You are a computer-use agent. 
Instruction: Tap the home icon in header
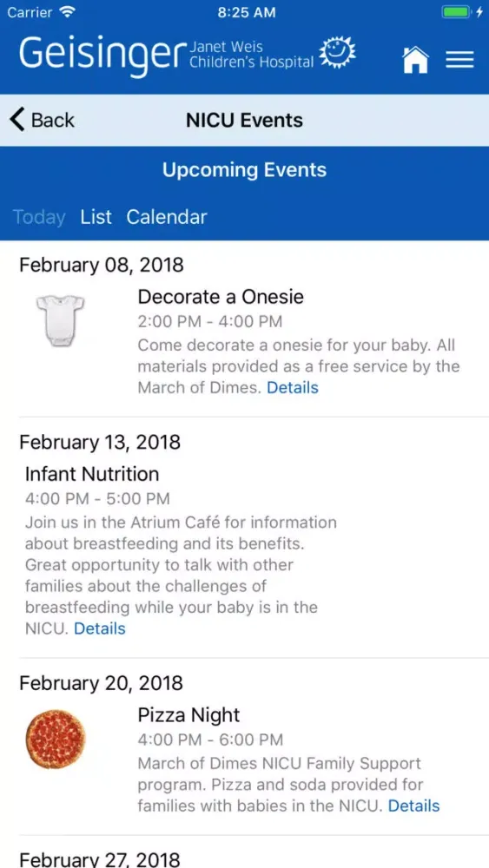416,59
